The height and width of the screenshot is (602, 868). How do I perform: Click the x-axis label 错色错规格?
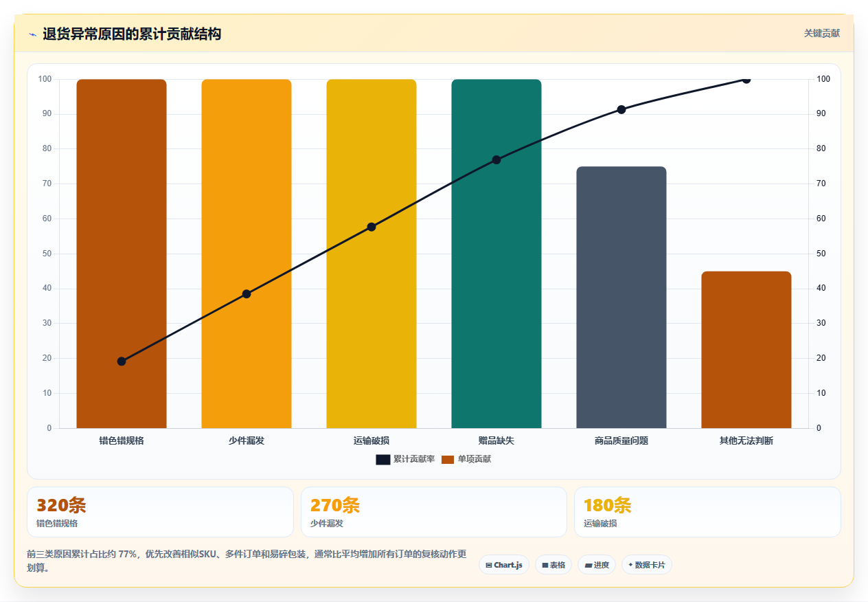(x=122, y=441)
